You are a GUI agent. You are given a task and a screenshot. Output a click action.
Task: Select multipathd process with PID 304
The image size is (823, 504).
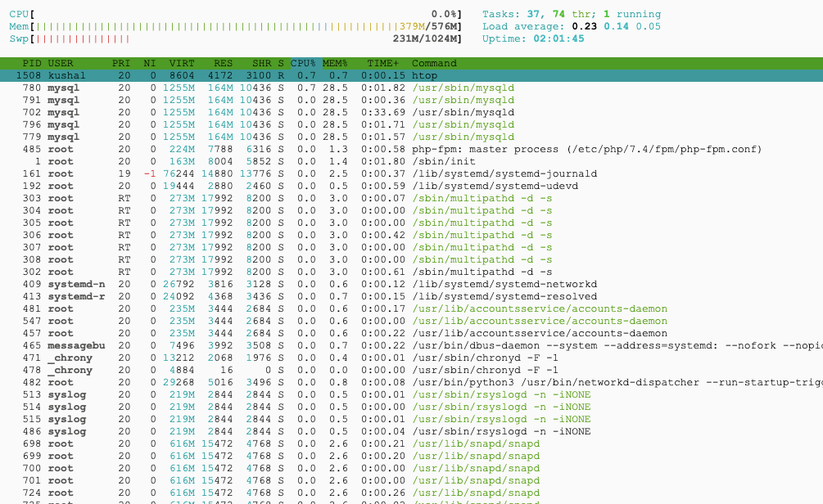[411, 210]
